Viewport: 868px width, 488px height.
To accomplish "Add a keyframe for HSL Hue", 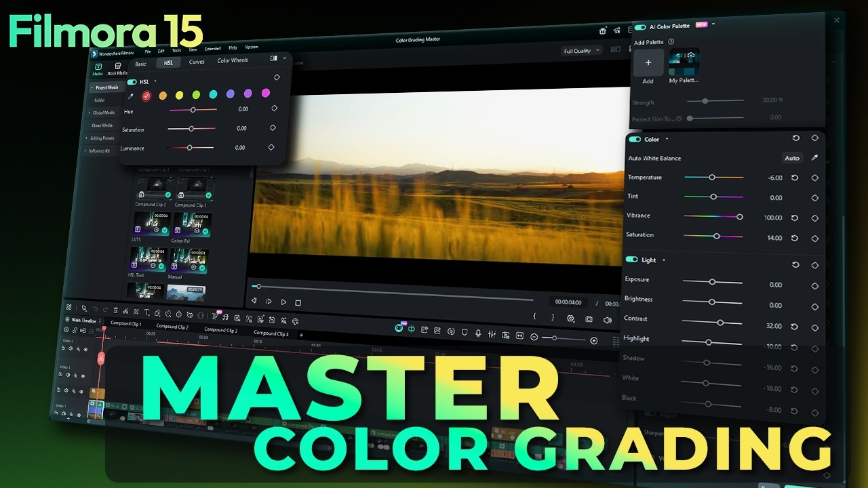I will pos(275,108).
